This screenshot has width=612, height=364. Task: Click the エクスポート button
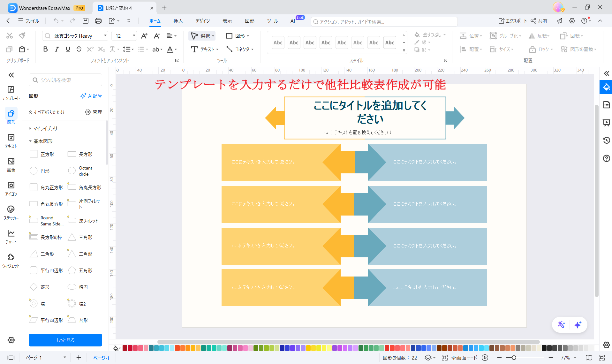513,21
